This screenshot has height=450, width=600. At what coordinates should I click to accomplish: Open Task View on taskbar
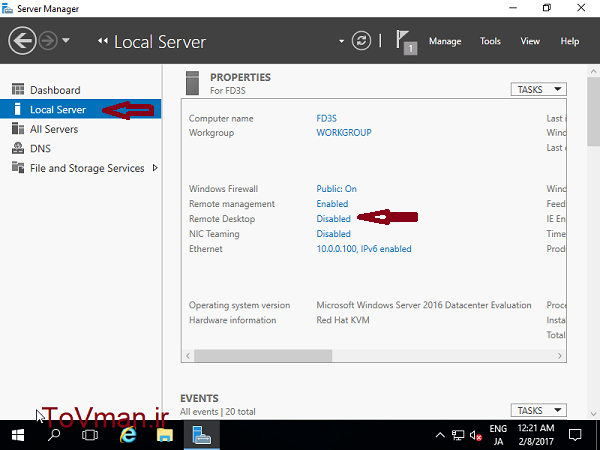click(x=90, y=435)
